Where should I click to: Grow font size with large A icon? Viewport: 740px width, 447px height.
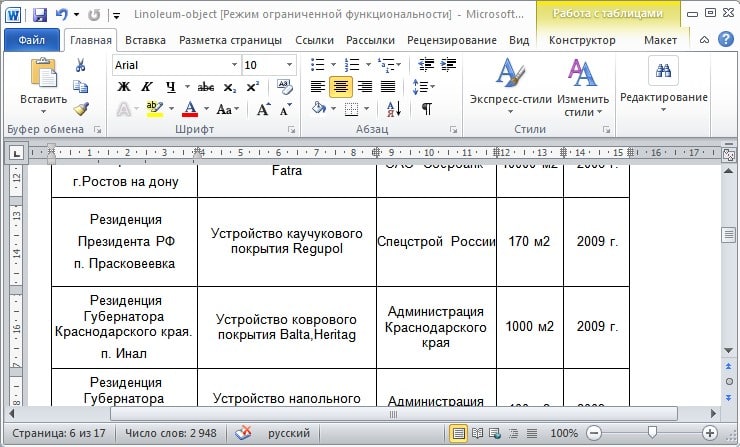263,110
